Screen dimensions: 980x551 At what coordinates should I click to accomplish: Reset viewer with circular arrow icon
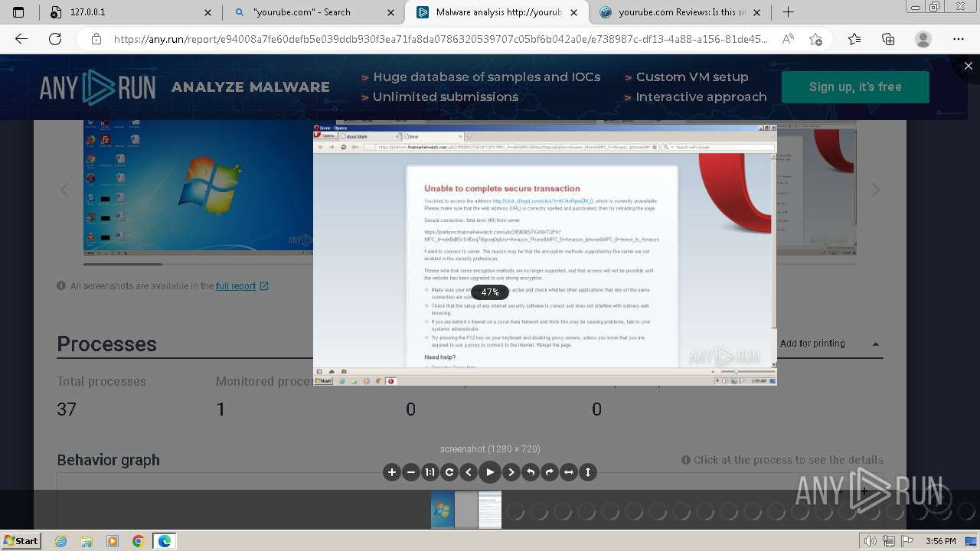tap(449, 472)
